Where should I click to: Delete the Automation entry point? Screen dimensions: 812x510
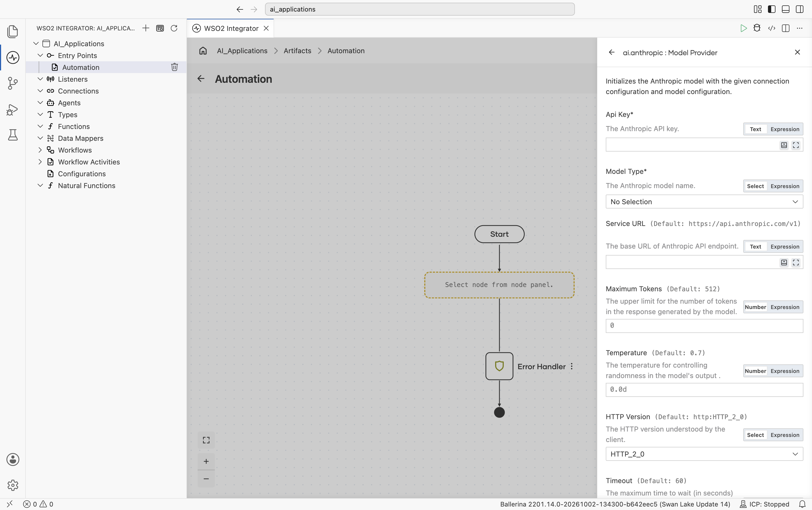pyautogui.click(x=174, y=67)
